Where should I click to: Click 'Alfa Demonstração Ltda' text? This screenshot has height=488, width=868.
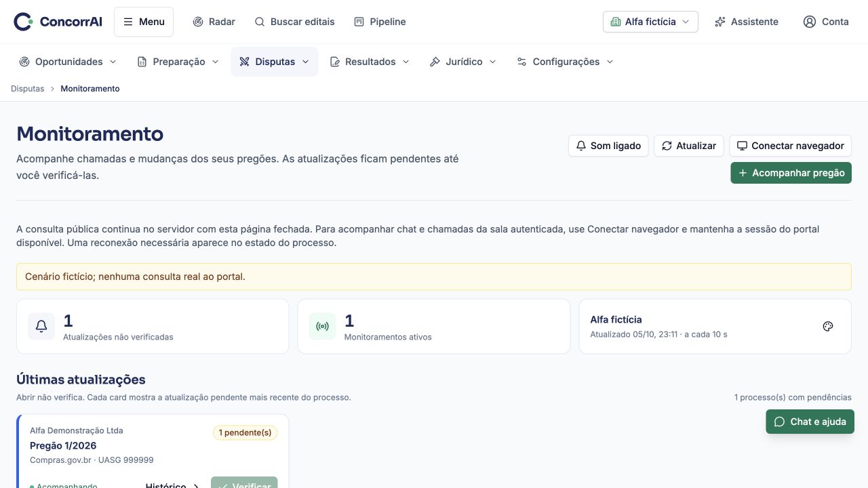(77, 430)
